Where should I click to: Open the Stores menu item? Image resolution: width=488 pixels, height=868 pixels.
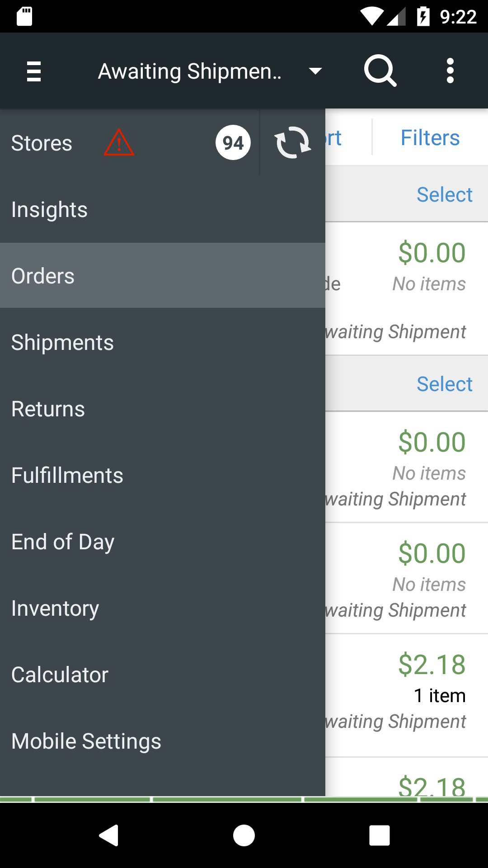point(42,143)
